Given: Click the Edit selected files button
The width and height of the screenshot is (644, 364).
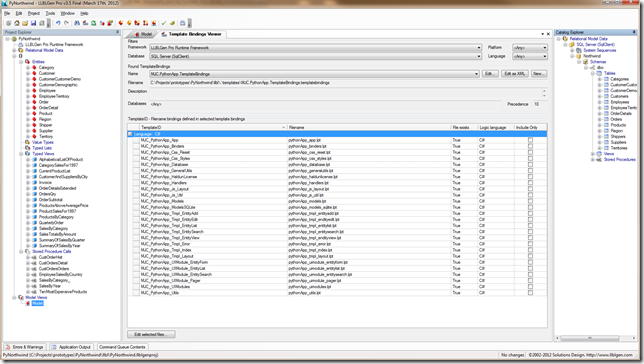Looking at the screenshot, I should point(151,334).
